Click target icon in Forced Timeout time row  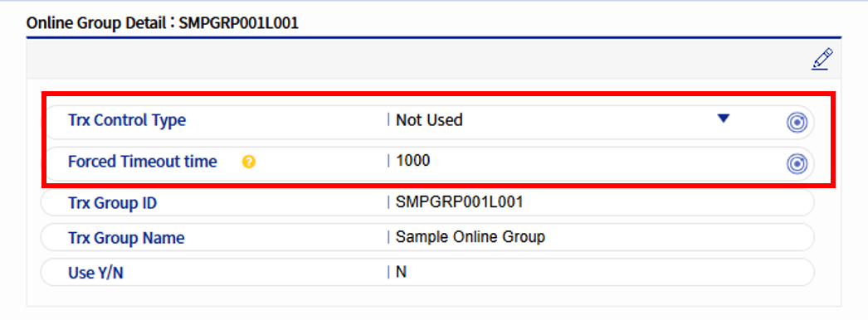tap(797, 163)
